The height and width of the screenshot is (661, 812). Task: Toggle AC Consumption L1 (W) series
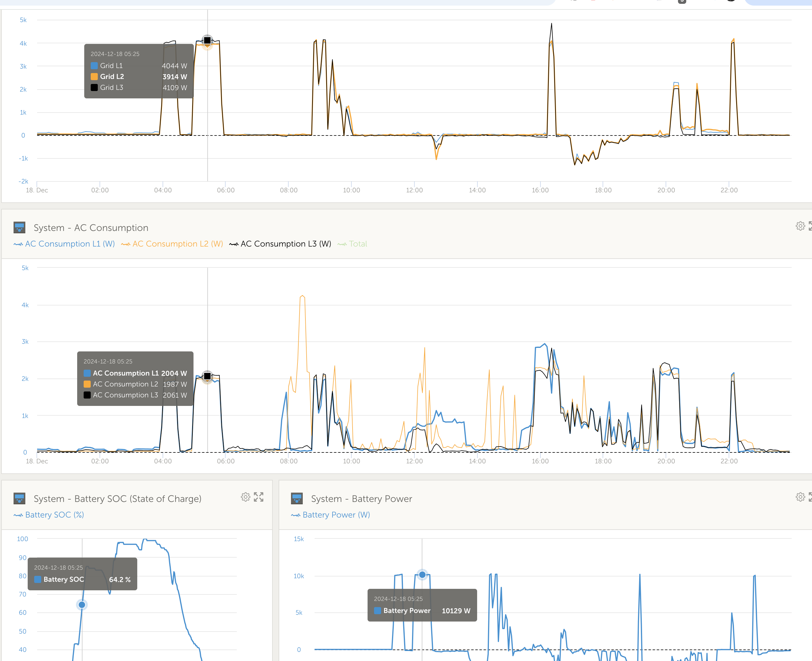[x=64, y=244]
